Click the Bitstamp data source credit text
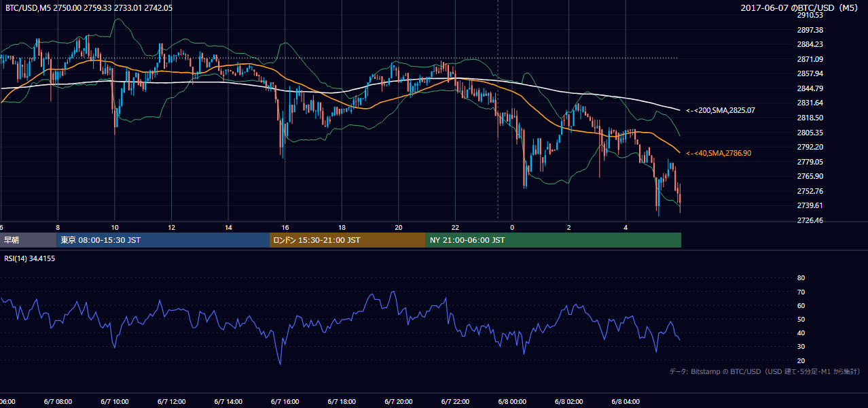The height and width of the screenshot is (408, 868). point(765,371)
